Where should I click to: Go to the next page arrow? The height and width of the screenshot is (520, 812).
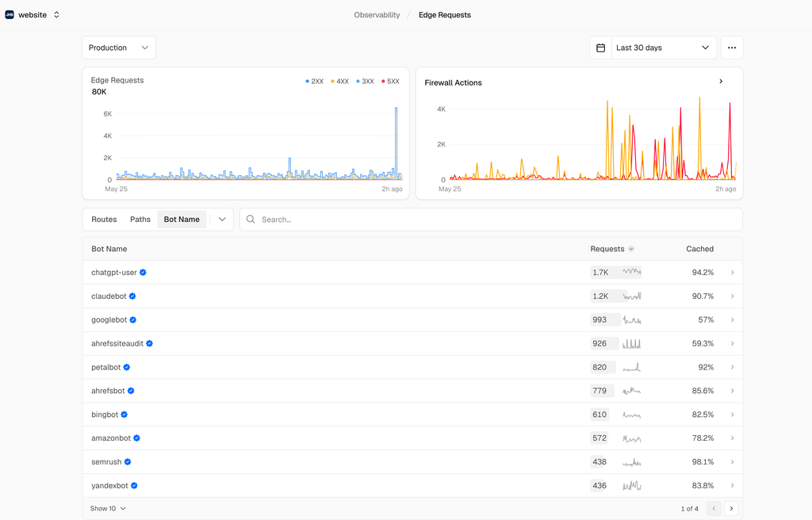coord(731,509)
